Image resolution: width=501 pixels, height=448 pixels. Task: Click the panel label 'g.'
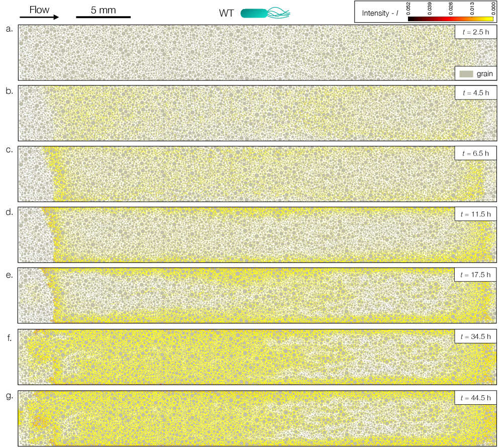(x=9, y=395)
